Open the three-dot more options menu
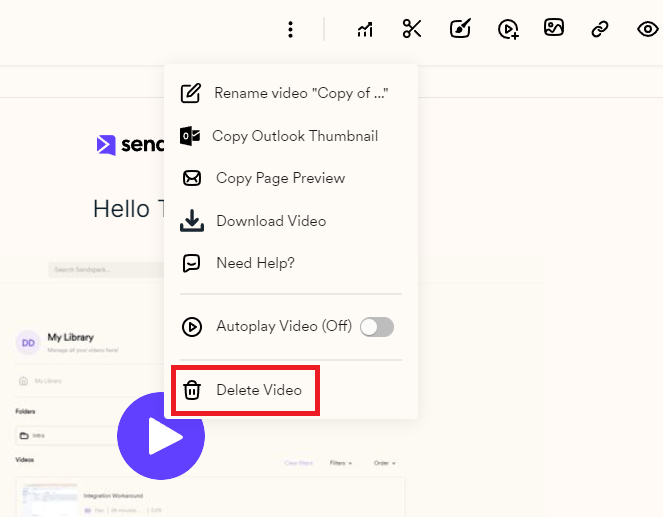Screen dimensions: 663x517 click(x=290, y=30)
